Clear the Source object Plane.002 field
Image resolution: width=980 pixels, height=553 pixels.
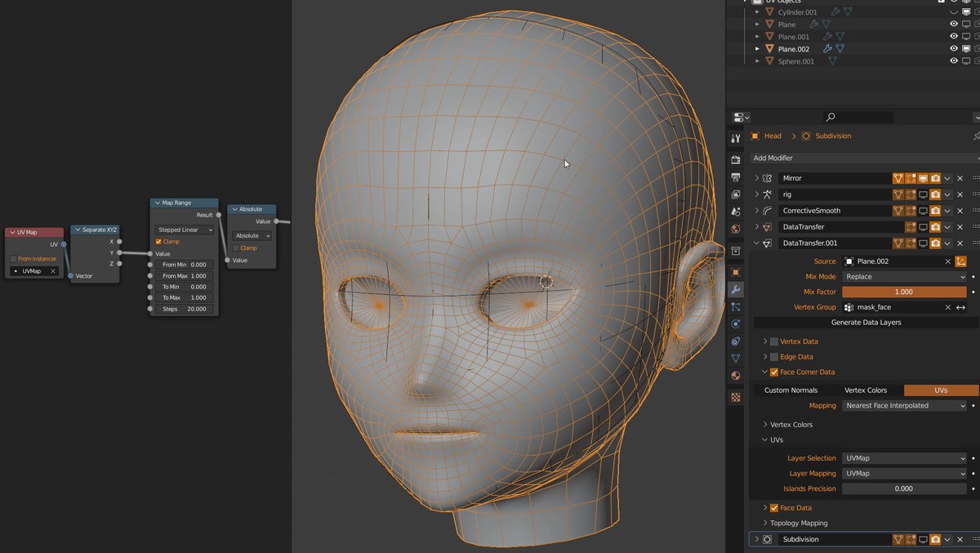point(948,261)
